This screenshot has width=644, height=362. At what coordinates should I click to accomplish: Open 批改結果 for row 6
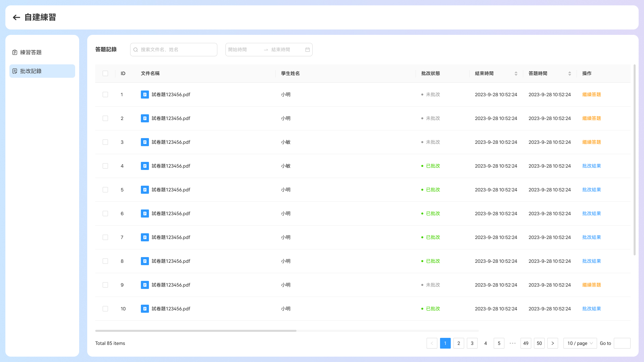coord(592,214)
